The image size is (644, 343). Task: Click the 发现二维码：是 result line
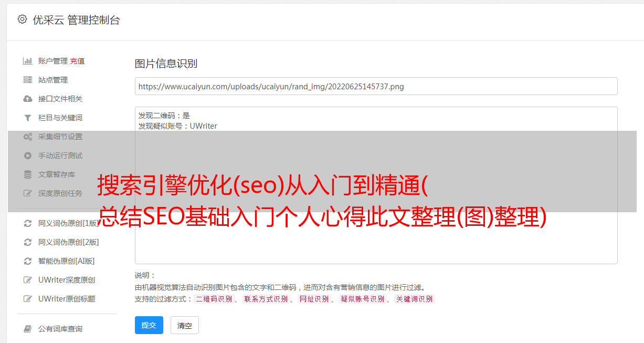(164, 116)
